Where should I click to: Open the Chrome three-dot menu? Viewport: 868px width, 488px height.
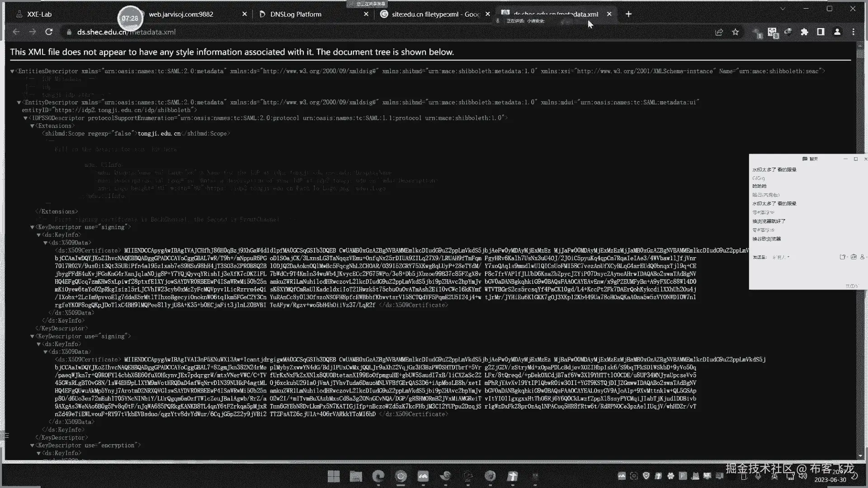tap(854, 32)
